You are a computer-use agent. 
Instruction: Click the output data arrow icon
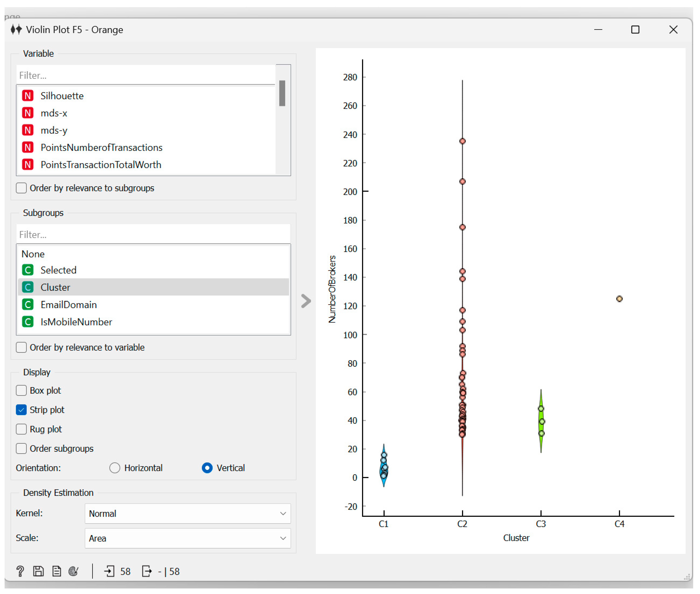pos(147,571)
